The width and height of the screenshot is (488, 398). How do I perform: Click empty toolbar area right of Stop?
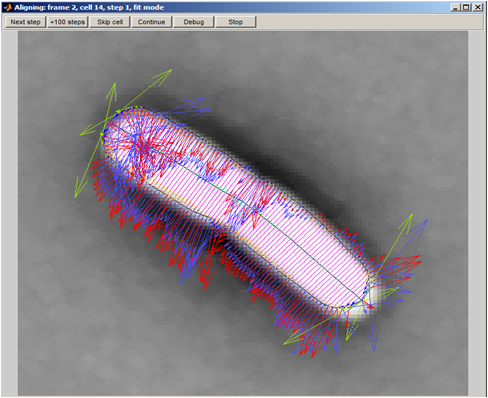pyautogui.click(x=368, y=22)
